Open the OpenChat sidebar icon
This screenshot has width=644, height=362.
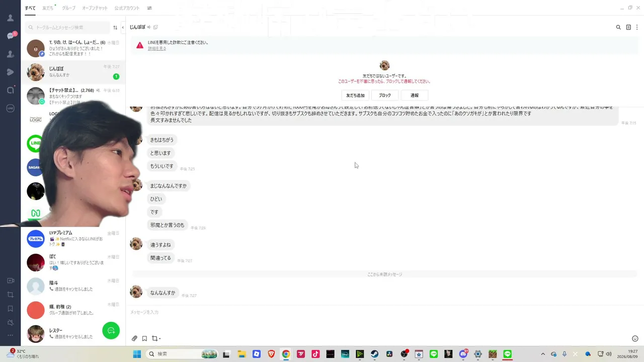[10, 90]
